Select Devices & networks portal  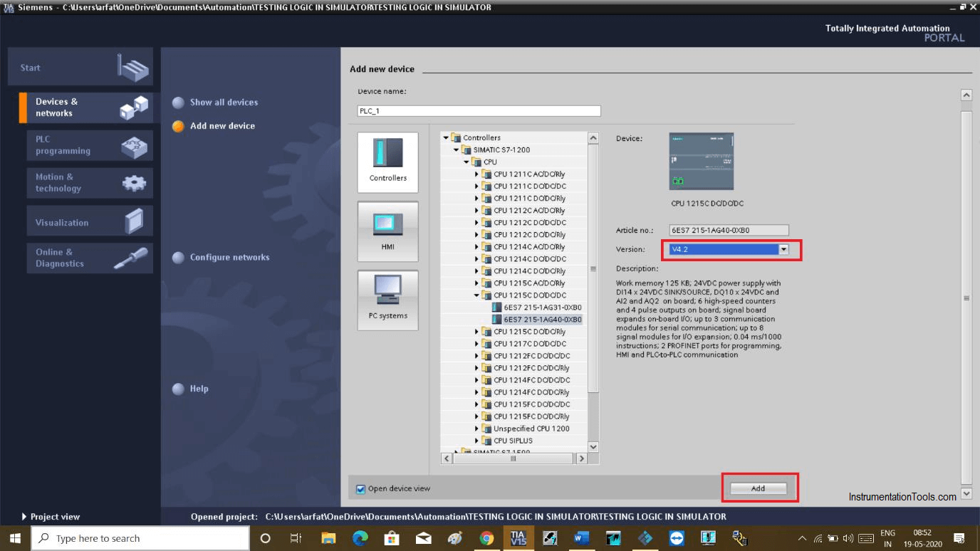pyautogui.click(x=85, y=107)
